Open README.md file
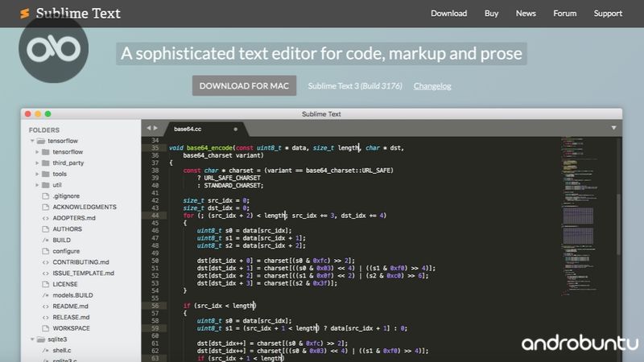The width and height of the screenshot is (644, 362). tap(70, 306)
